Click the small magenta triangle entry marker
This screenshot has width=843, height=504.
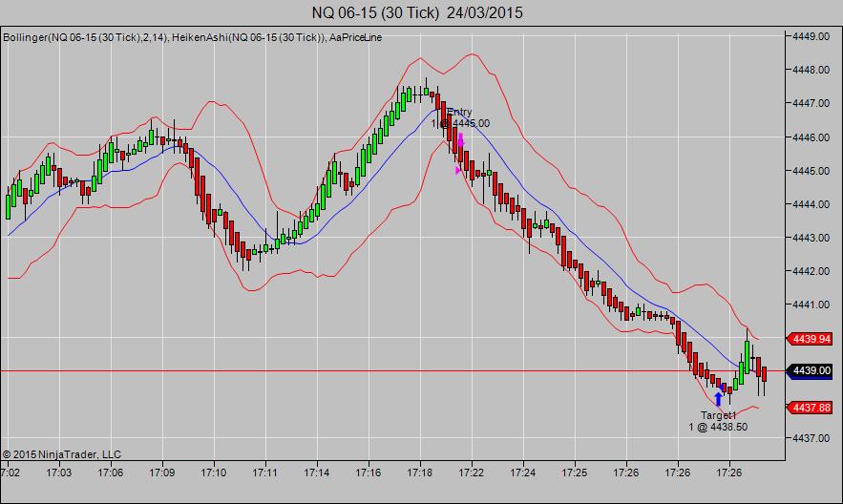[x=457, y=171]
